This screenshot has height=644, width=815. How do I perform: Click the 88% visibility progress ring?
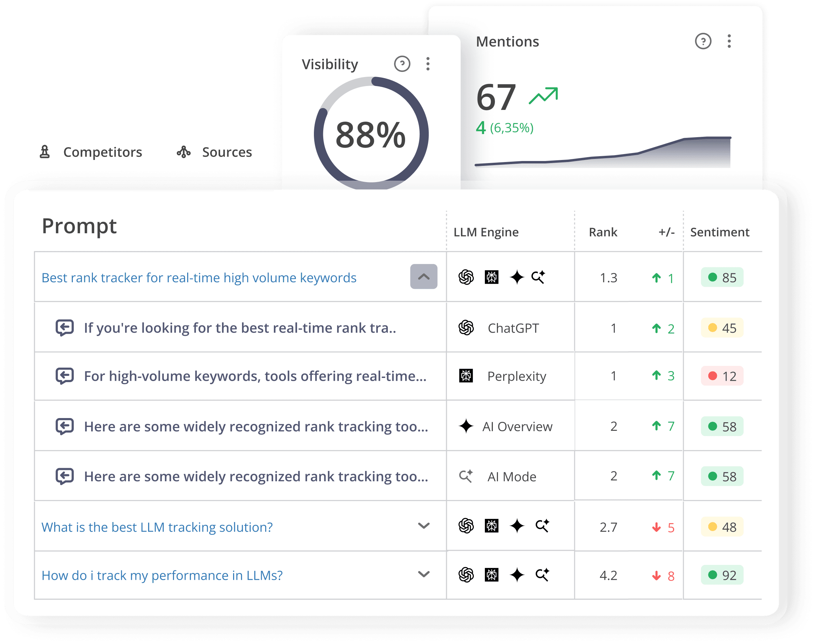[x=371, y=134]
